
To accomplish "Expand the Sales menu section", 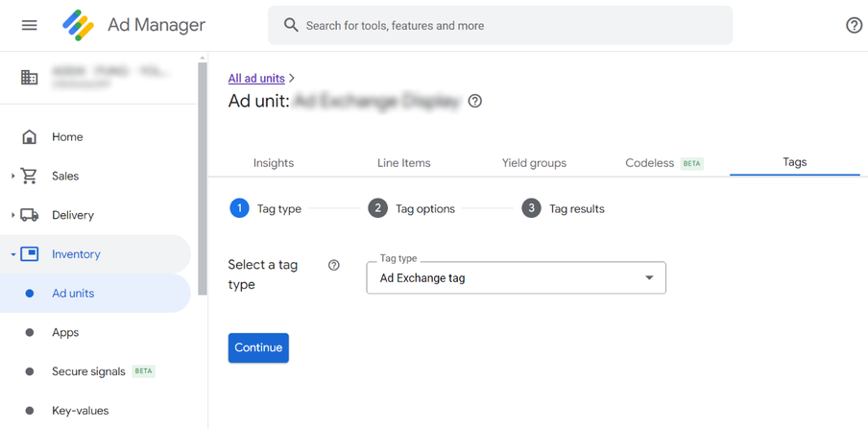I will (12, 177).
